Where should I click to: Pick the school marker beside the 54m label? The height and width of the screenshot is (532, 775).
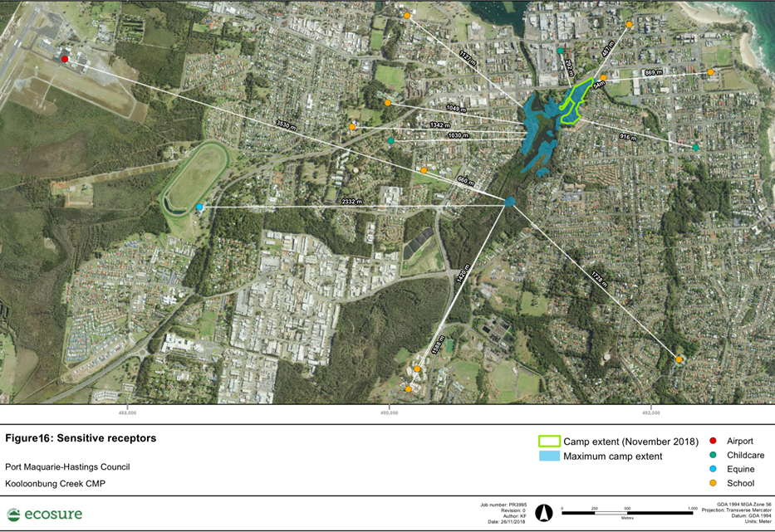(x=604, y=77)
